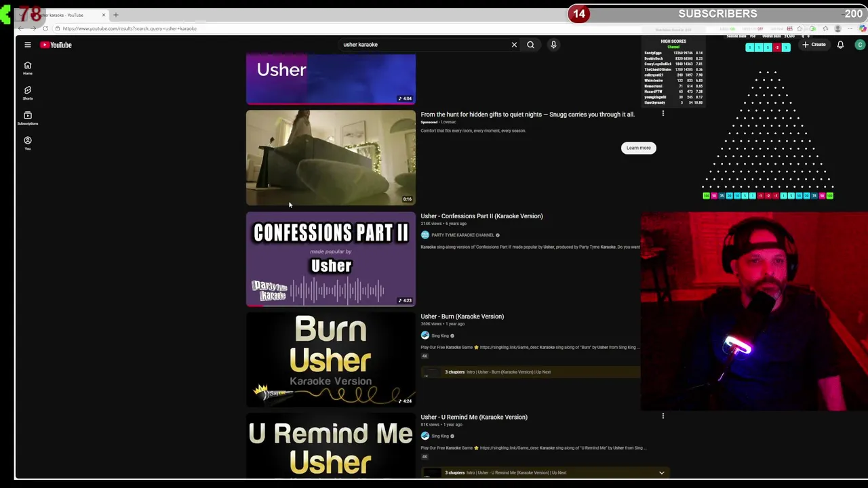
Task: Go back with browser back arrow
Action: pos(20,28)
